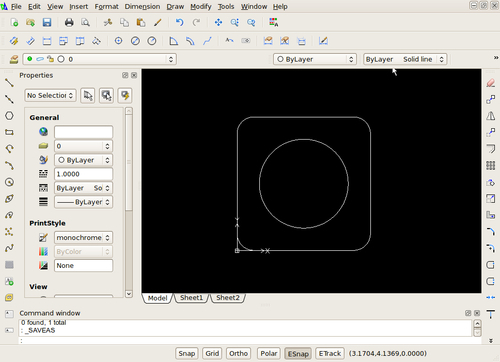
Task: Select the Zoom Previous magnifier icon
Action: point(251,22)
